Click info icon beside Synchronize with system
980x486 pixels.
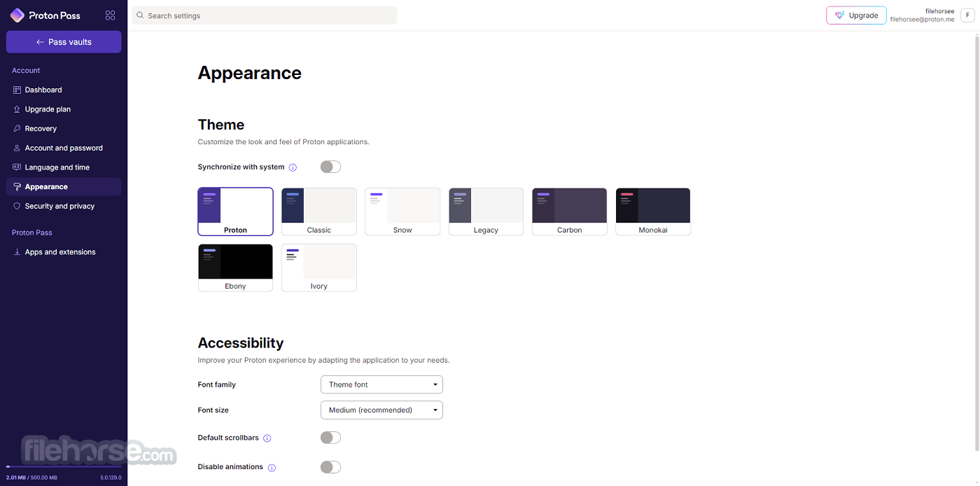click(293, 167)
